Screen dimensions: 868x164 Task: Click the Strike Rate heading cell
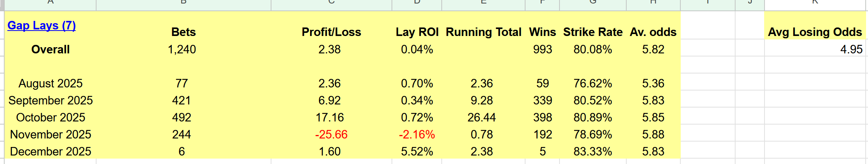[x=593, y=32]
